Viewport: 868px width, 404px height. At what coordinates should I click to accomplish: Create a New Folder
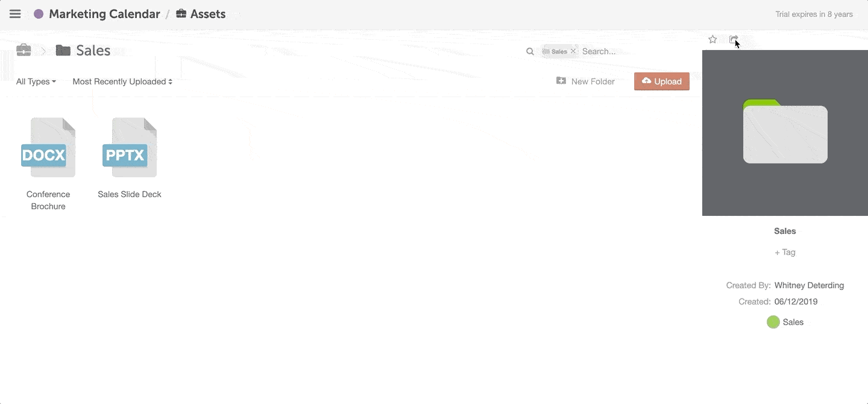pyautogui.click(x=585, y=81)
